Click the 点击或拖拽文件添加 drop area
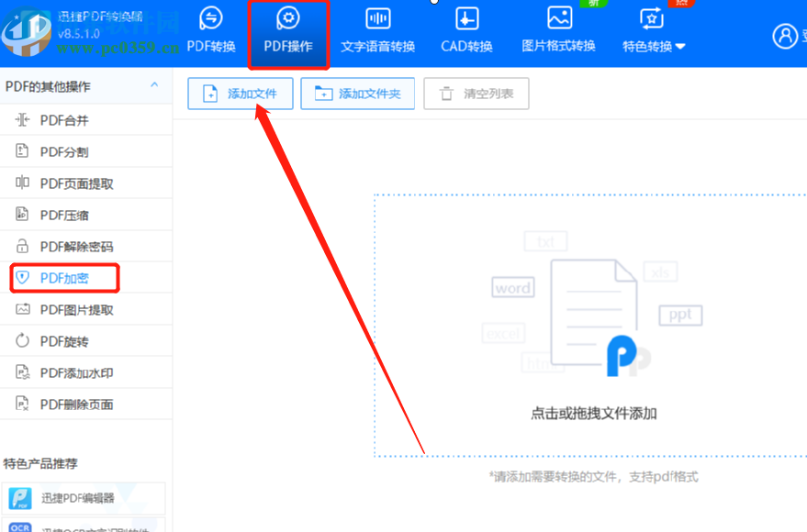The height and width of the screenshot is (532, 807). [x=590, y=326]
